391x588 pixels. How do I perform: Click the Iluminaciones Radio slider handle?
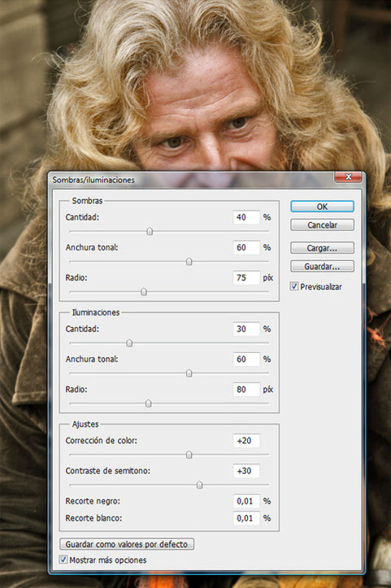[x=149, y=403]
